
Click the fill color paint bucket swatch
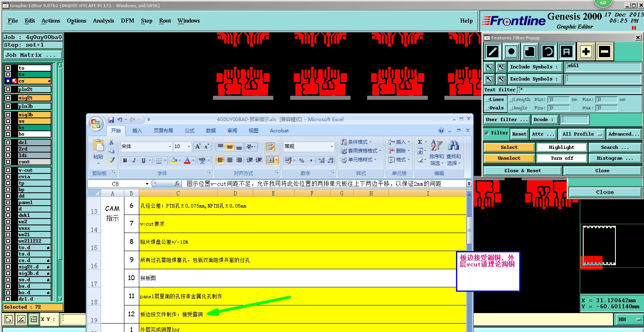[x=174, y=161]
